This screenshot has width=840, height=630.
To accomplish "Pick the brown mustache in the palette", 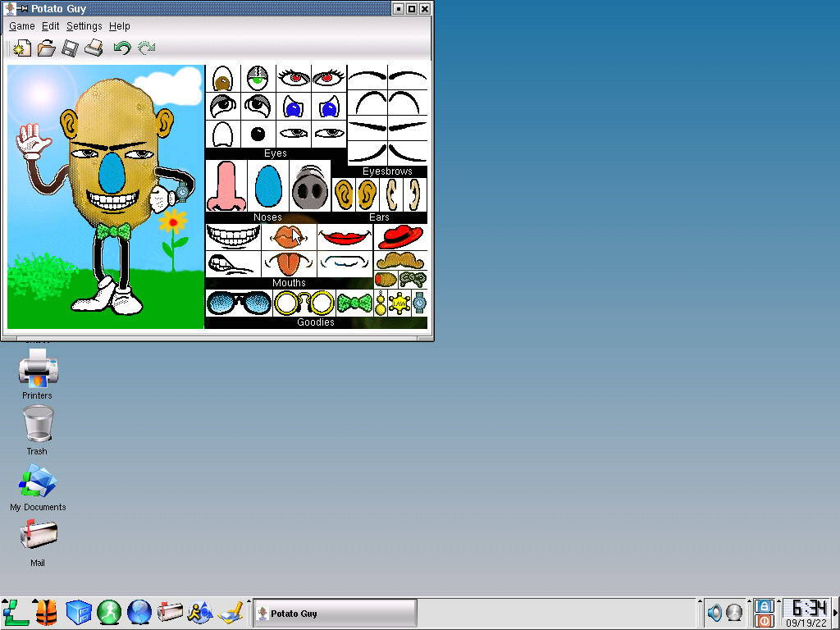I will (x=400, y=261).
